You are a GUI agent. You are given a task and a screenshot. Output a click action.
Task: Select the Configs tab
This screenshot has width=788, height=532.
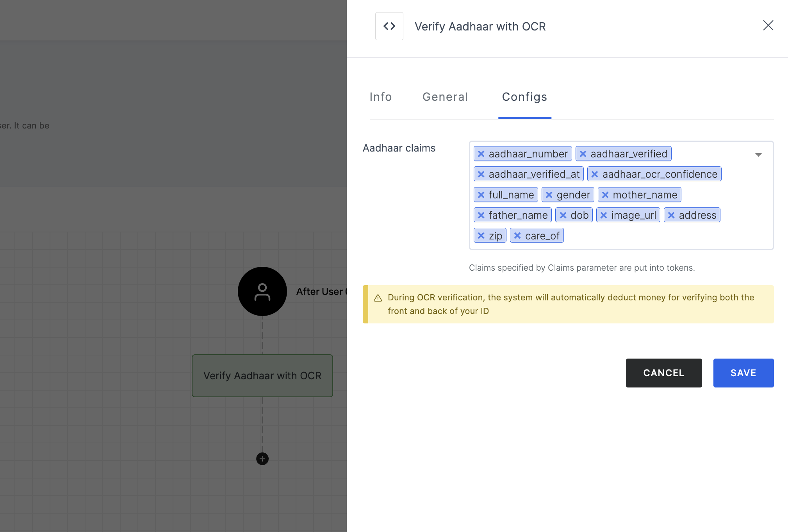[x=524, y=97]
